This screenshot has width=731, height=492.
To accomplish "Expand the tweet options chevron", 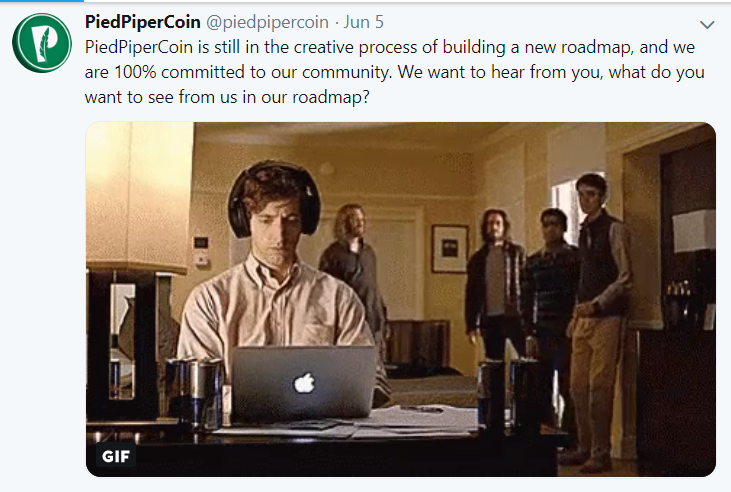I will point(707,25).
